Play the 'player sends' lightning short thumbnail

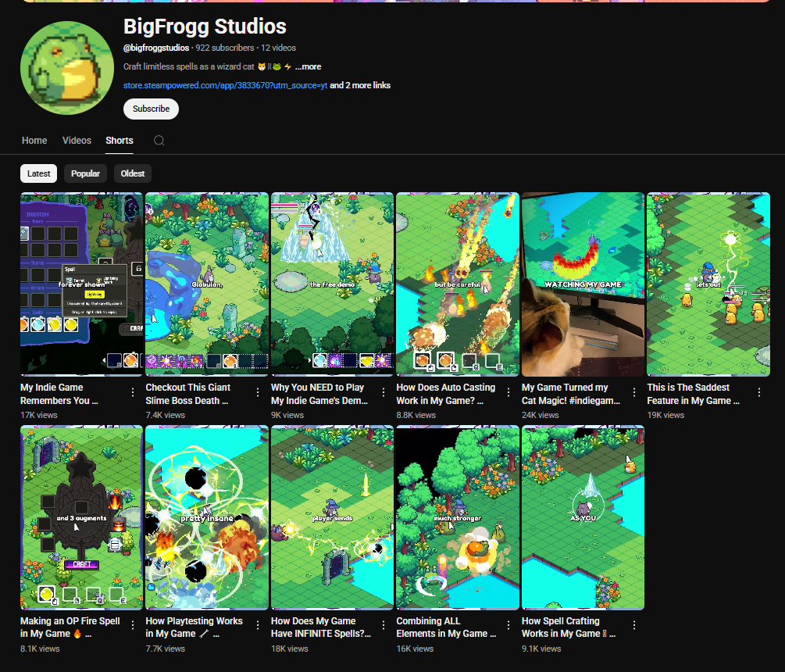pos(333,517)
